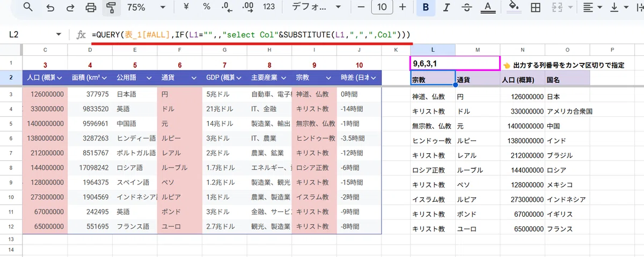Increase the font size with plus
The width and height of the screenshot is (644, 257).
coord(402,8)
